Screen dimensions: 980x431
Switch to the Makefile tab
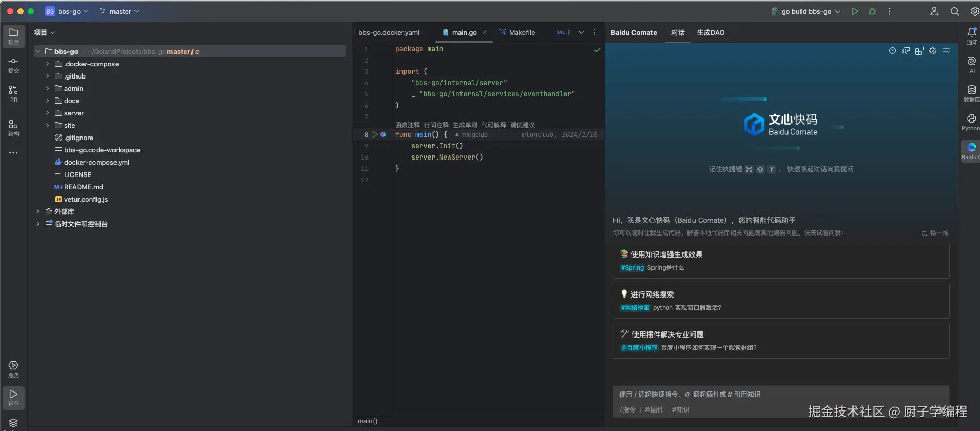(x=517, y=32)
